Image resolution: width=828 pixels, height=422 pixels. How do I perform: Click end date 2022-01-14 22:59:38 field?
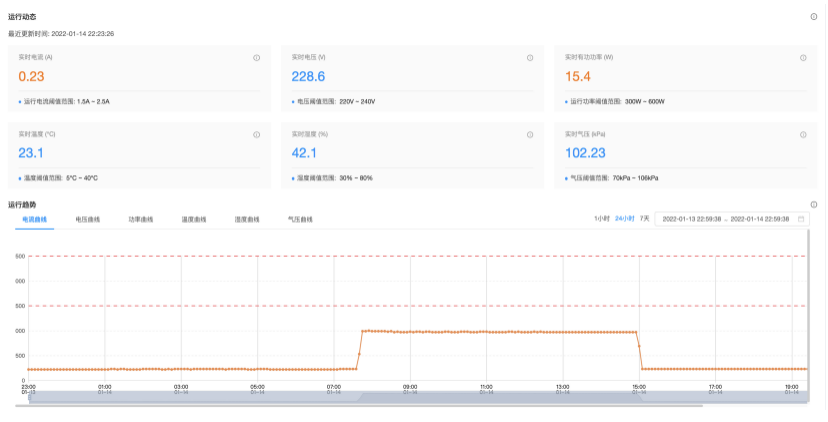pos(760,219)
